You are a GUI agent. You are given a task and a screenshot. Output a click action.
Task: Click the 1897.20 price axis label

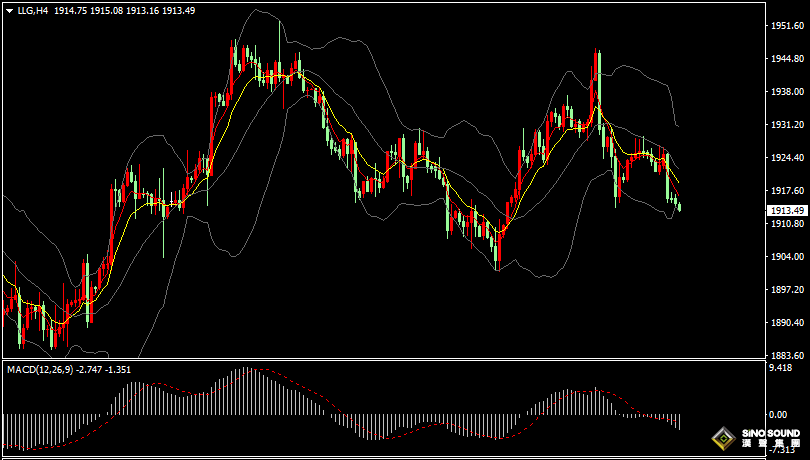click(x=786, y=290)
